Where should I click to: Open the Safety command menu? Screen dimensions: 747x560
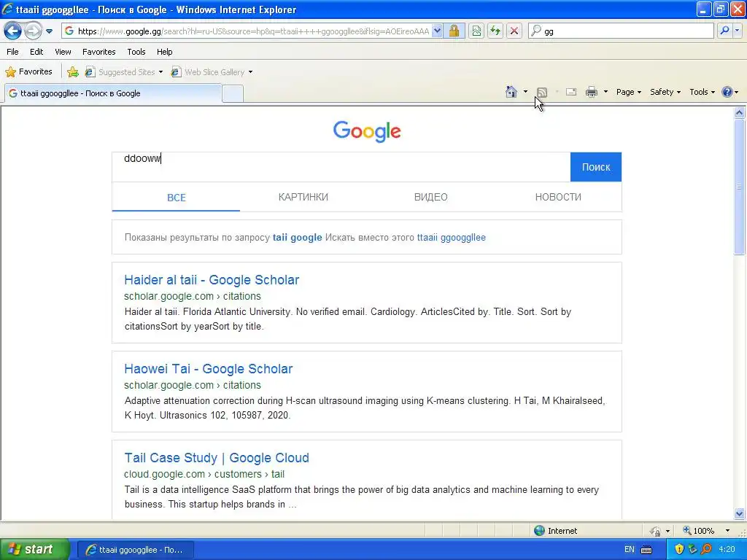pyautogui.click(x=665, y=92)
